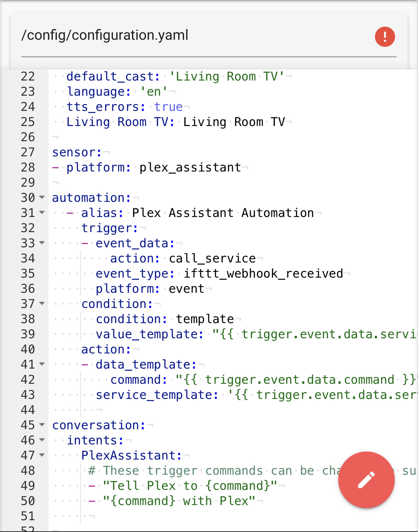Viewport: 418px width, 532px height.
Task: Collapse the condition block at line 37
Action: pos(42,304)
